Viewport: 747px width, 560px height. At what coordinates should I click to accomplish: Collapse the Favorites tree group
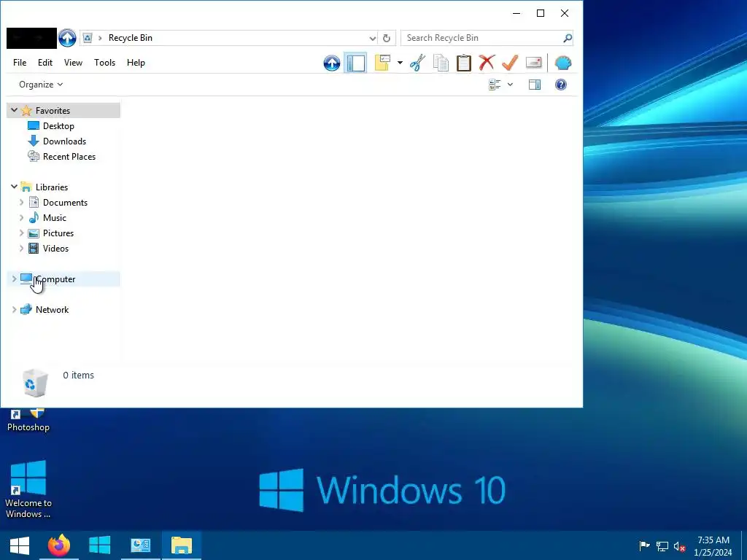[15, 110]
